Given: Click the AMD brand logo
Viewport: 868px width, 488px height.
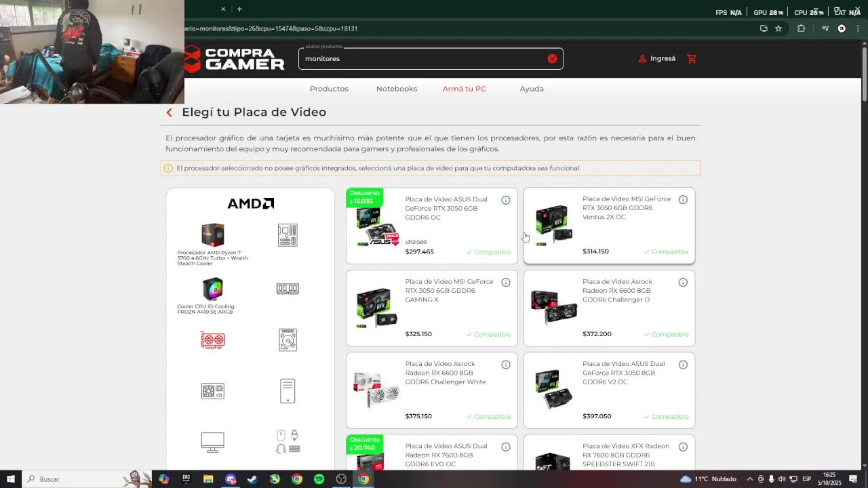Looking at the screenshot, I should (250, 203).
